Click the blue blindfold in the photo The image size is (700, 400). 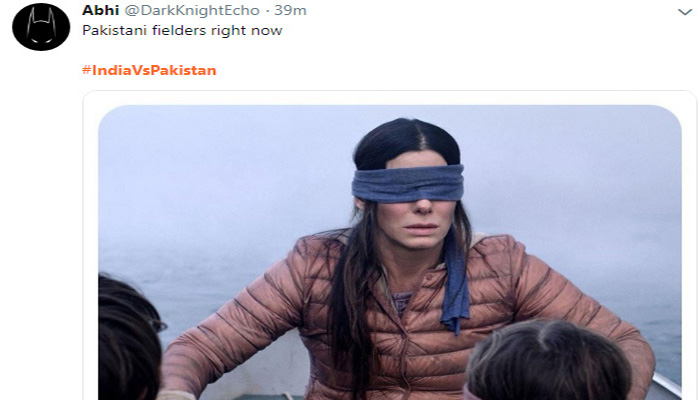408,183
